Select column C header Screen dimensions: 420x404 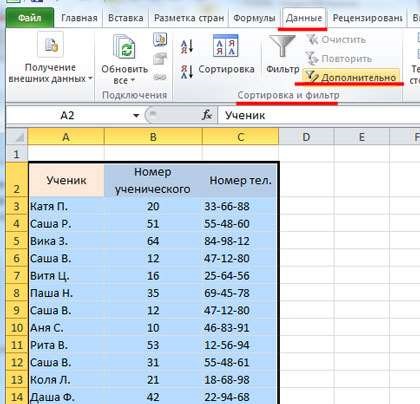[x=240, y=137]
